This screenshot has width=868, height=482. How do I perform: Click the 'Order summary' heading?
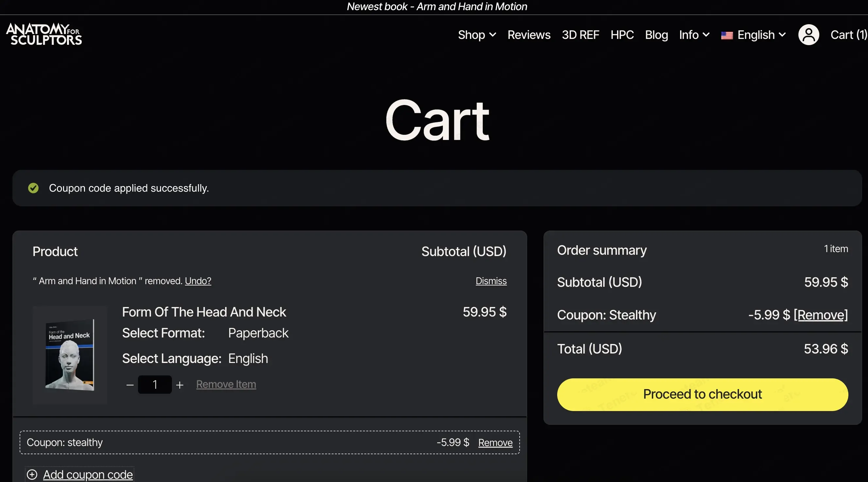tap(602, 250)
